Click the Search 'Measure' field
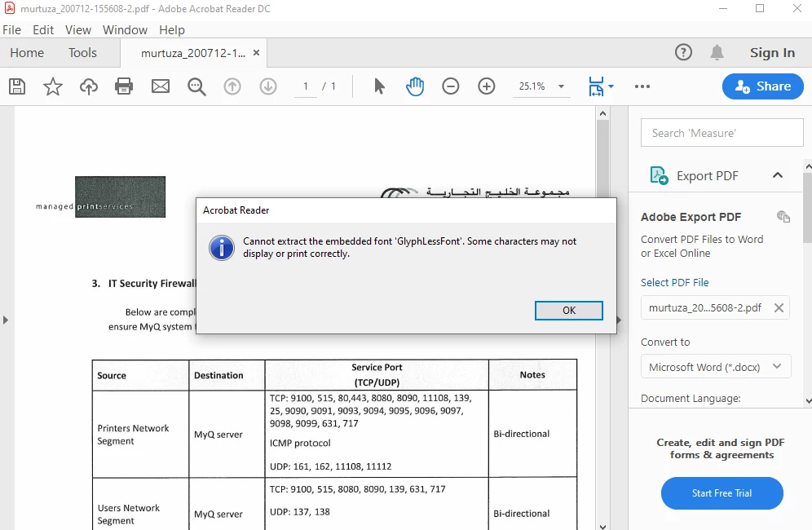The width and height of the screenshot is (812, 530). click(722, 133)
